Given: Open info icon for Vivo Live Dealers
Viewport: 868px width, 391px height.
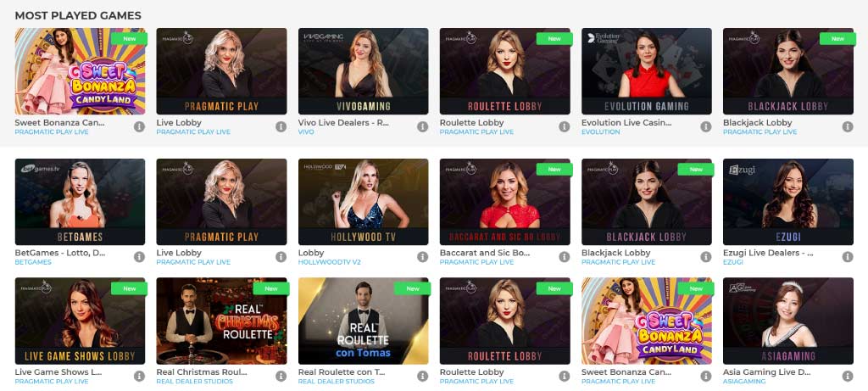Looking at the screenshot, I should (x=422, y=127).
